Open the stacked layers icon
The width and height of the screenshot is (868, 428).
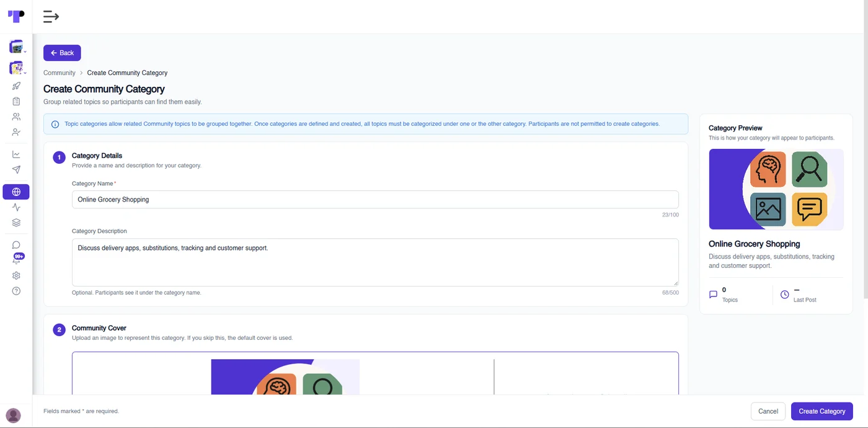[x=16, y=223]
